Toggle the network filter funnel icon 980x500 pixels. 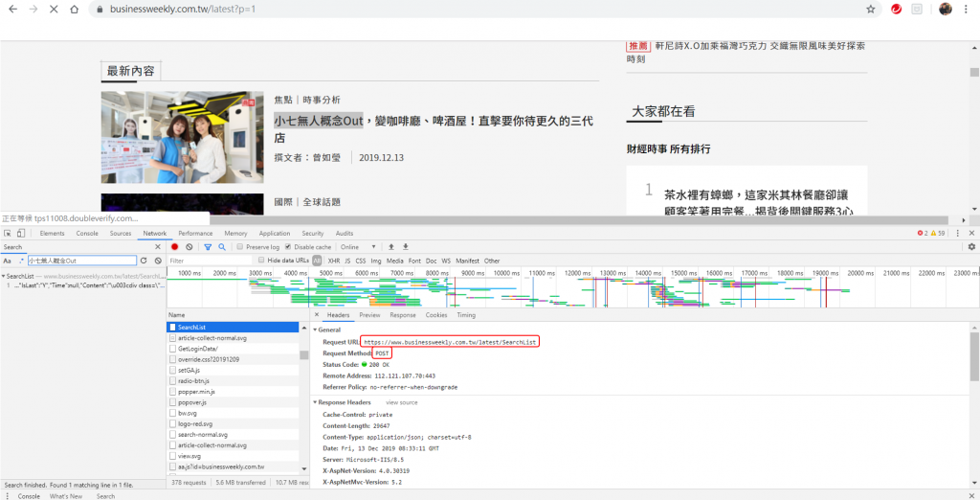[208, 247]
